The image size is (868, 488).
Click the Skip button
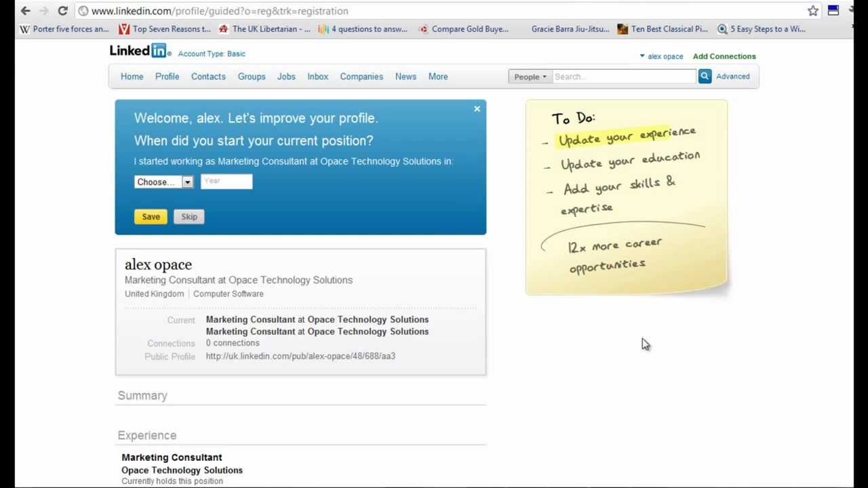tap(189, 217)
